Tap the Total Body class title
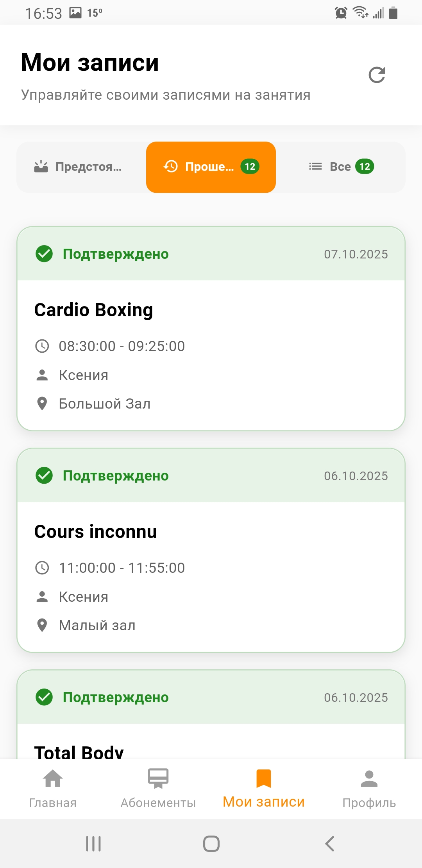The image size is (422, 868). (79, 751)
